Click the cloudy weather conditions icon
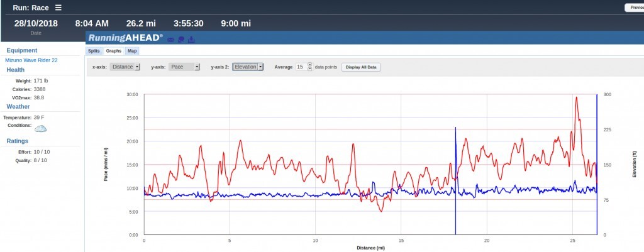 [x=41, y=128]
